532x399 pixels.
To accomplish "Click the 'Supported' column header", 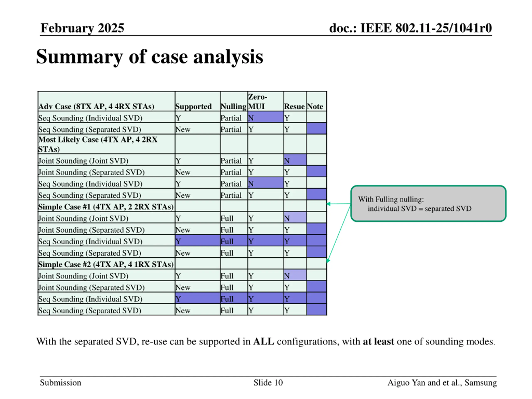I will click(197, 101).
